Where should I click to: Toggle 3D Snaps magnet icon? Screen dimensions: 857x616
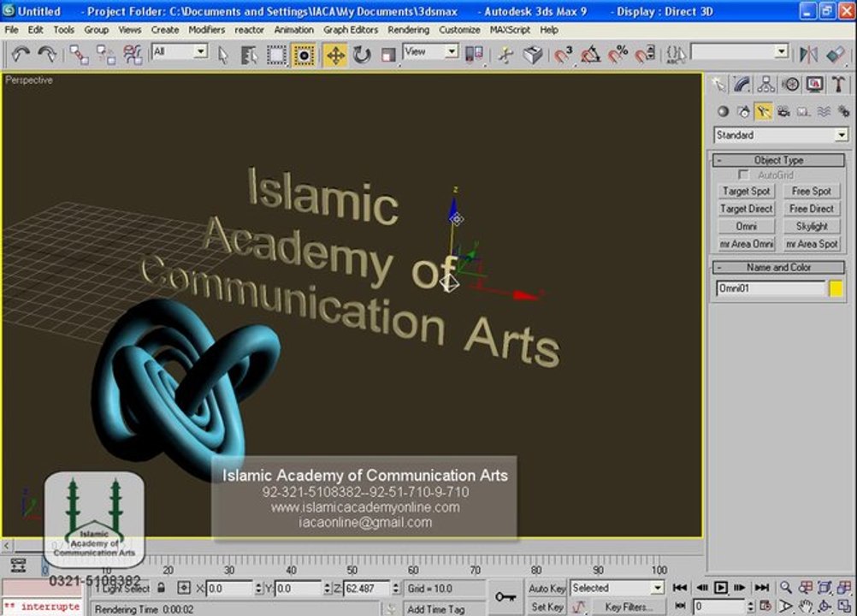563,55
